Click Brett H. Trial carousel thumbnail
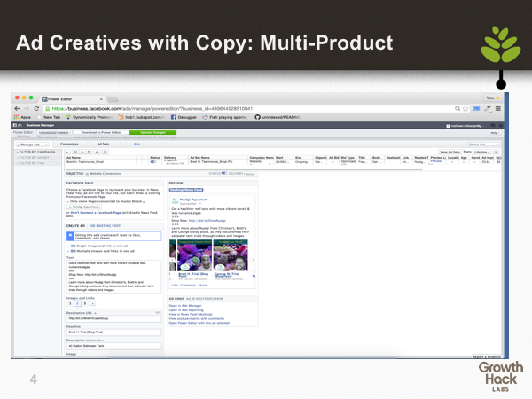 pyautogui.click(x=195, y=255)
